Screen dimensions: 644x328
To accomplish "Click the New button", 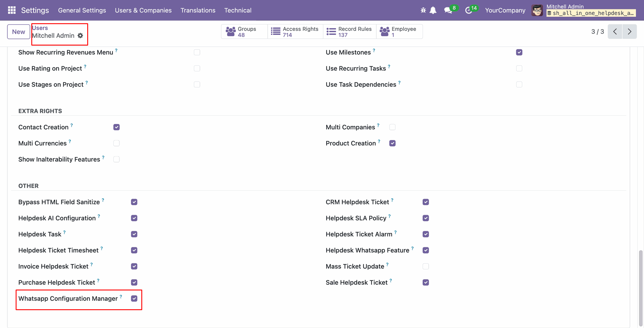I will point(18,32).
